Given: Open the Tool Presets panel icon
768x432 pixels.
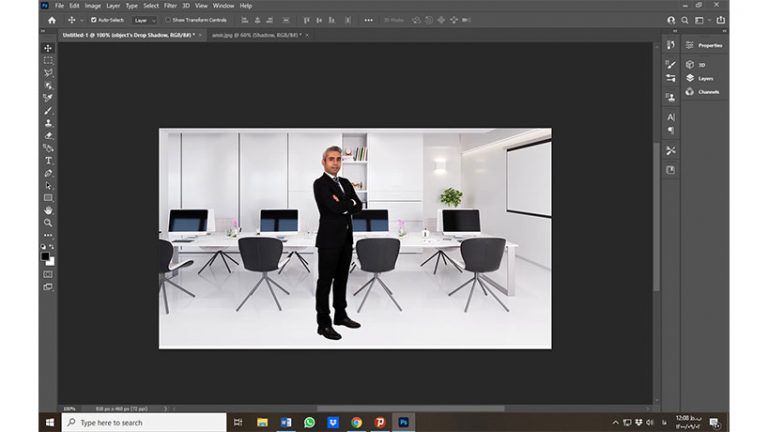Looking at the screenshot, I should [x=671, y=150].
